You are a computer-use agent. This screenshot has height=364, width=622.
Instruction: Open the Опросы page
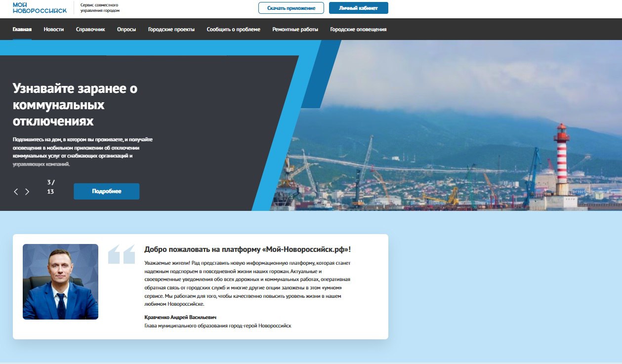[x=126, y=30]
